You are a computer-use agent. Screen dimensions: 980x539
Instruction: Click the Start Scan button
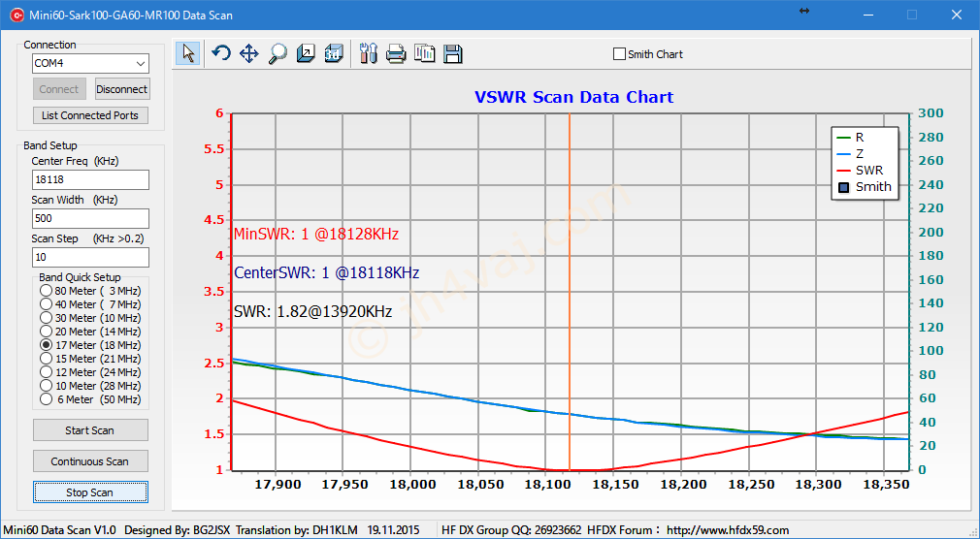pyautogui.click(x=90, y=430)
